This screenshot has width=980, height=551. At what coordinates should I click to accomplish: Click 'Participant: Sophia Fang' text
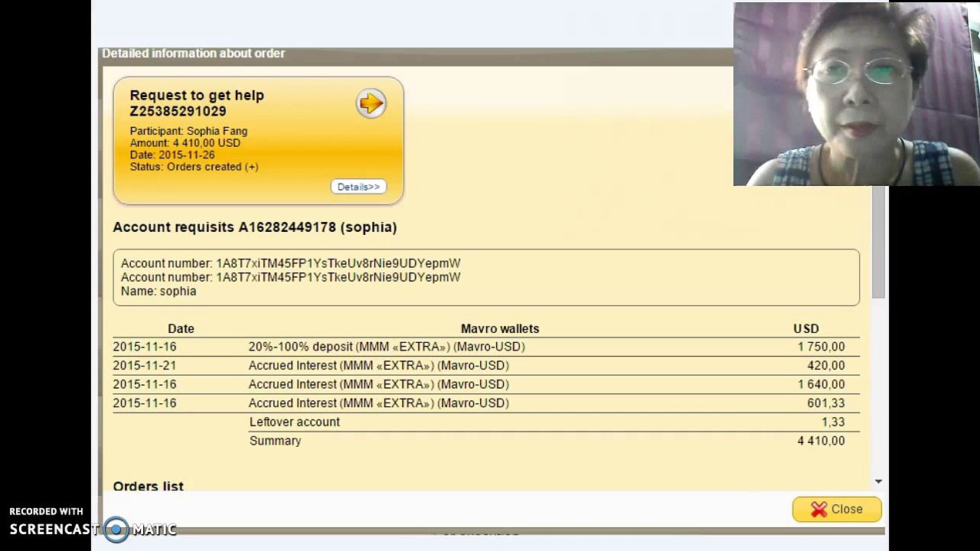coord(188,131)
